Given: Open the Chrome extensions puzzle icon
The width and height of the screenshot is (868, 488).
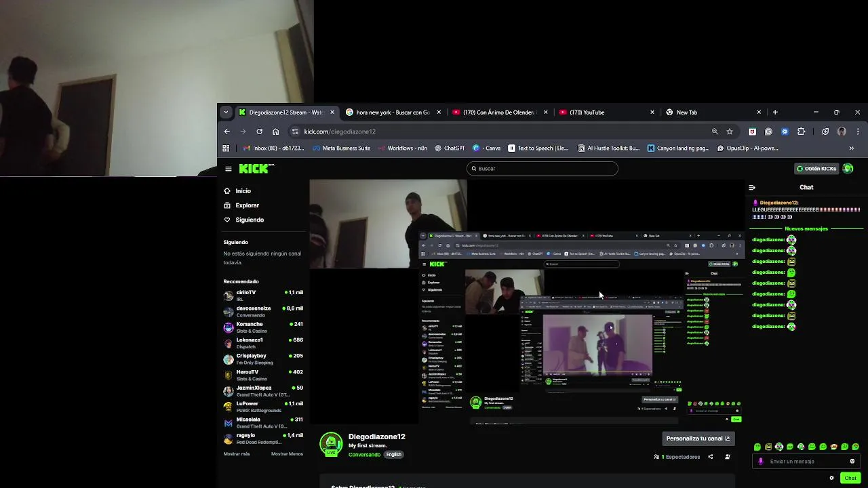Looking at the screenshot, I should (802, 131).
